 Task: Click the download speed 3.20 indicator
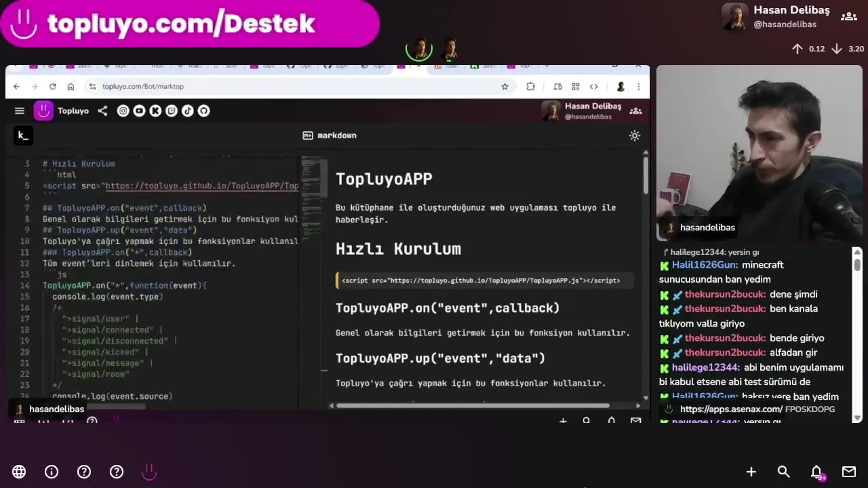tap(848, 49)
